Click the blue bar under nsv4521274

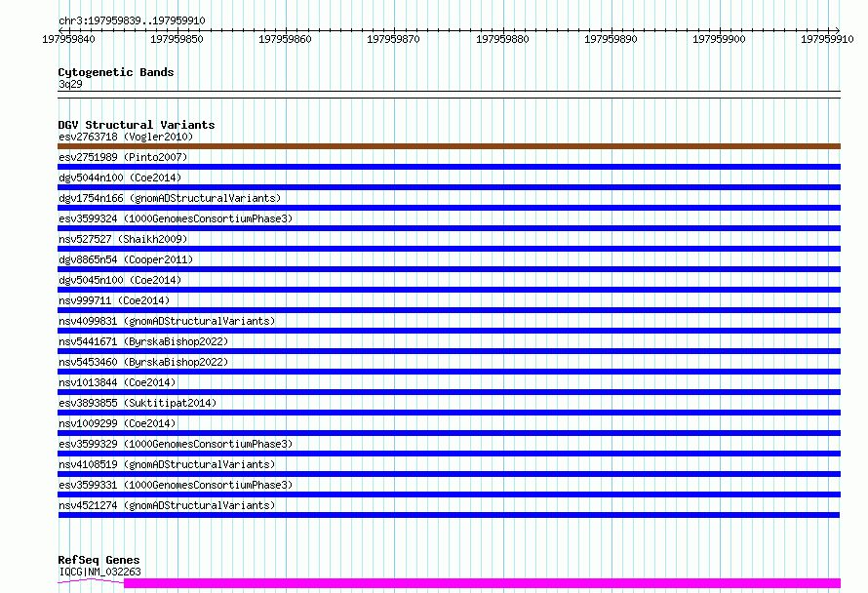449,515
